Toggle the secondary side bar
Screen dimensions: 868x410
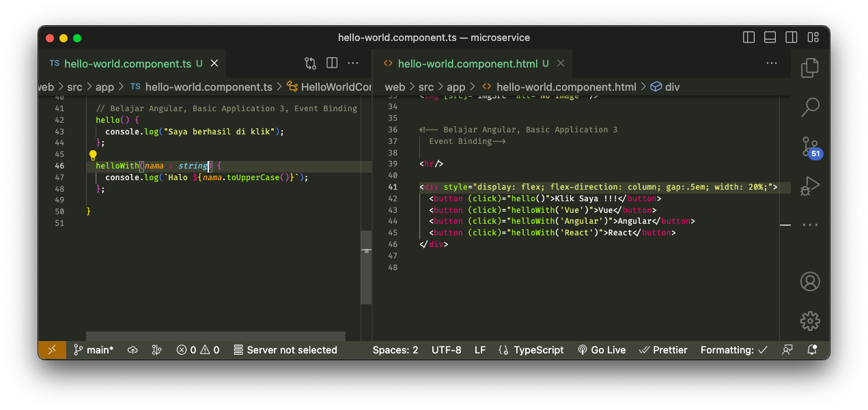tap(791, 38)
